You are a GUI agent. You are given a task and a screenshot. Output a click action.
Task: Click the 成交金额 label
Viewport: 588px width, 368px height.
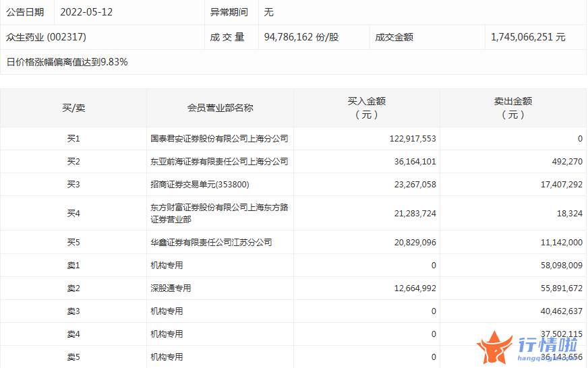tap(394, 36)
